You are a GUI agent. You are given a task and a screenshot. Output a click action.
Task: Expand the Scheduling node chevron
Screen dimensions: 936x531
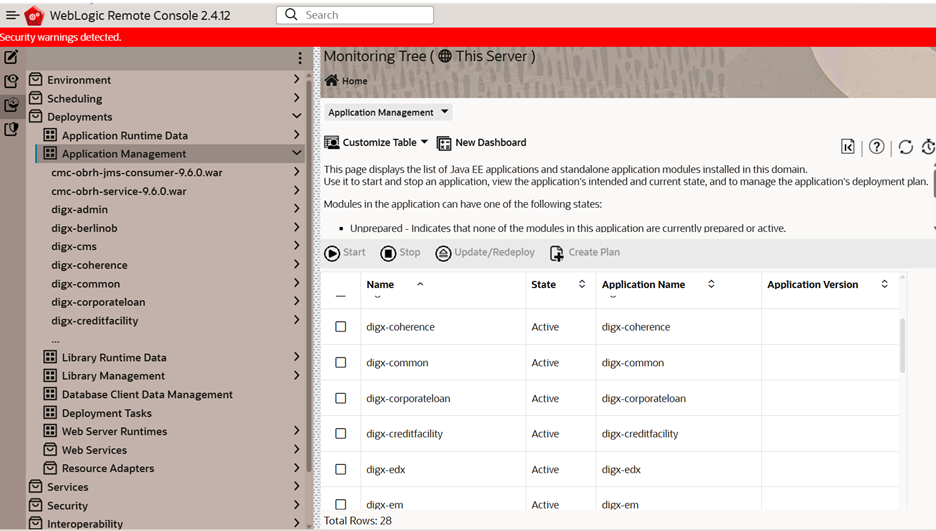[x=297, y=97]
